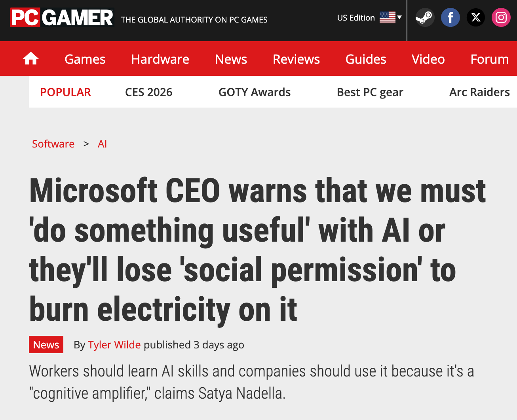This screenshot has height=420, width=517.
Task: Open the Best PC gear link
Action: (x=370, y=92)
